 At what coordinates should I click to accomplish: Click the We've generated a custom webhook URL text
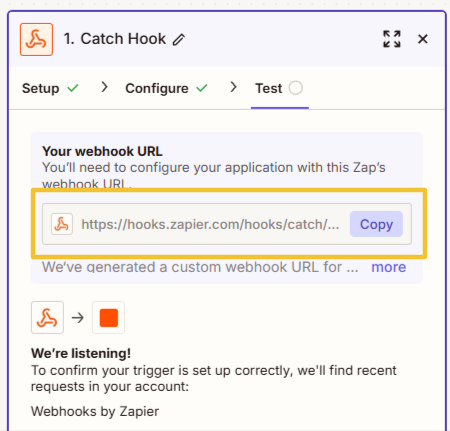click(200, 267)
